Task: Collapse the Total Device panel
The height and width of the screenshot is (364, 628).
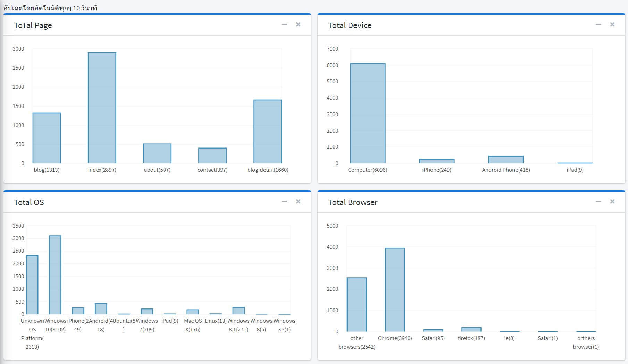Action: coord(598,24)
